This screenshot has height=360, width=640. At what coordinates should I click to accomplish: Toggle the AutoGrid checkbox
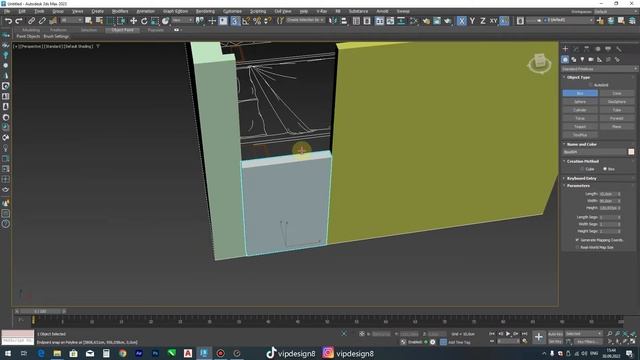coord(591,85)
